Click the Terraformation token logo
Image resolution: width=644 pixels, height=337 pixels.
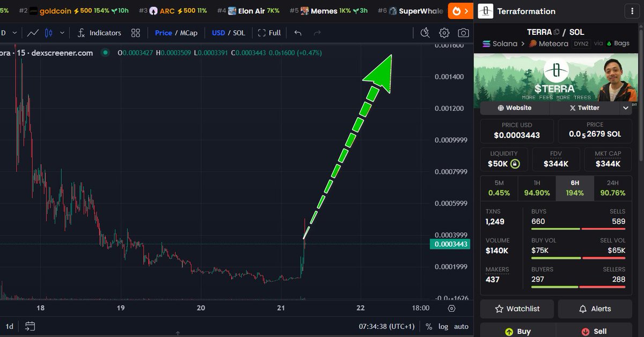point(485,11)
